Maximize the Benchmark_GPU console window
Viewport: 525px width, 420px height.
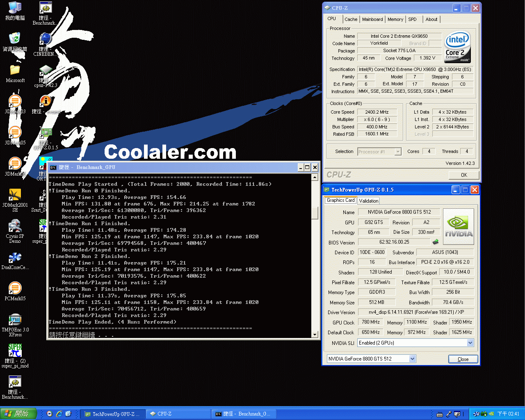coord(307,167)
